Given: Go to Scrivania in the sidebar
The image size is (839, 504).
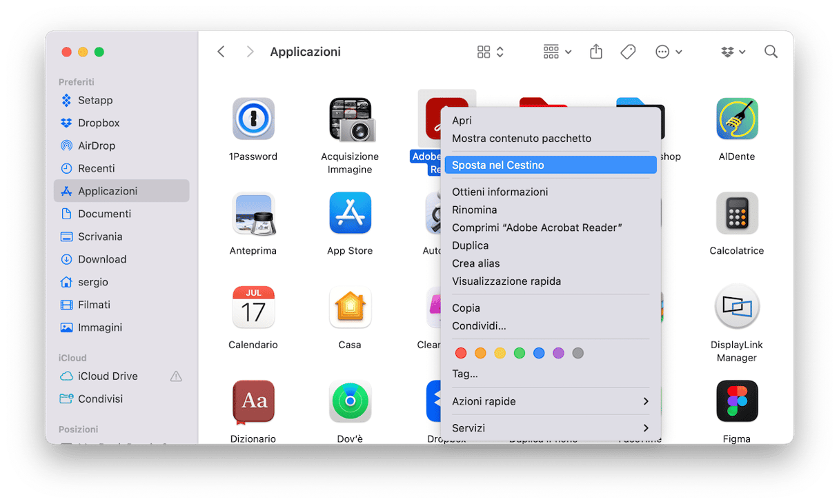Looking at the screenshot, I should [121, 236].
